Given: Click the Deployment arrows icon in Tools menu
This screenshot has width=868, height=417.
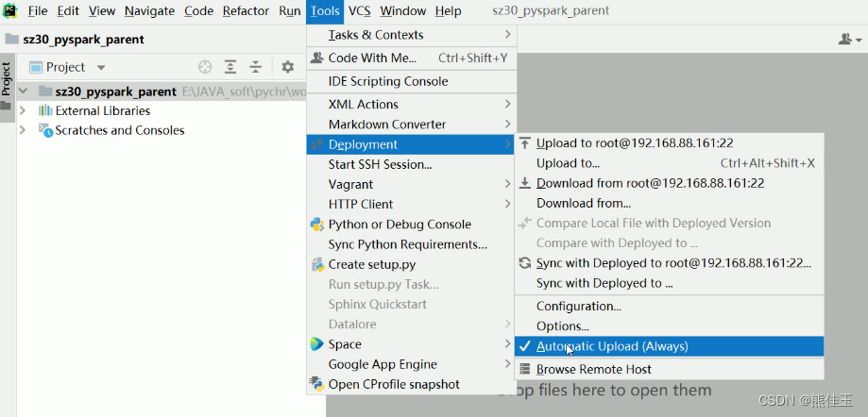Looking at the screenshot, I should [x=316, y=144].
